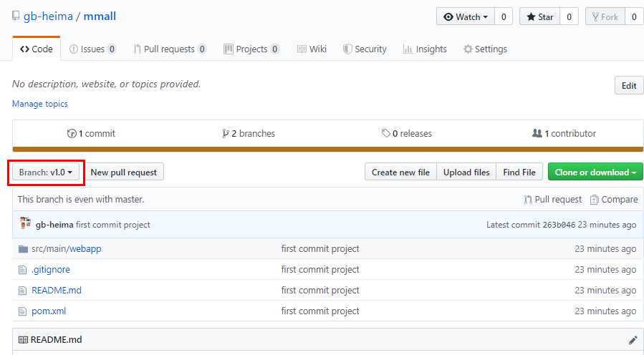Click the New pull request button

[124, 172]
